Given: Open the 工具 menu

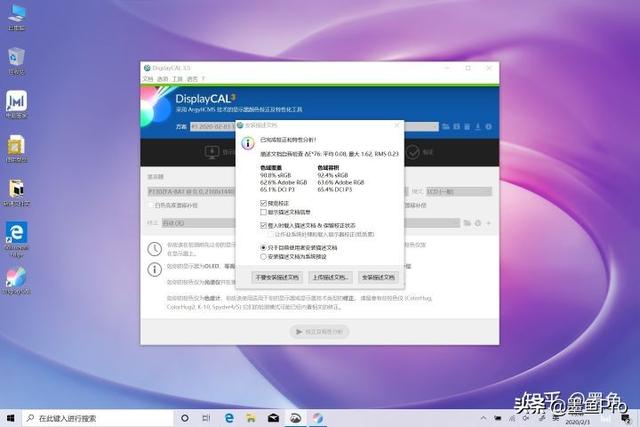Looking at the screenshot, I should 177,79.
